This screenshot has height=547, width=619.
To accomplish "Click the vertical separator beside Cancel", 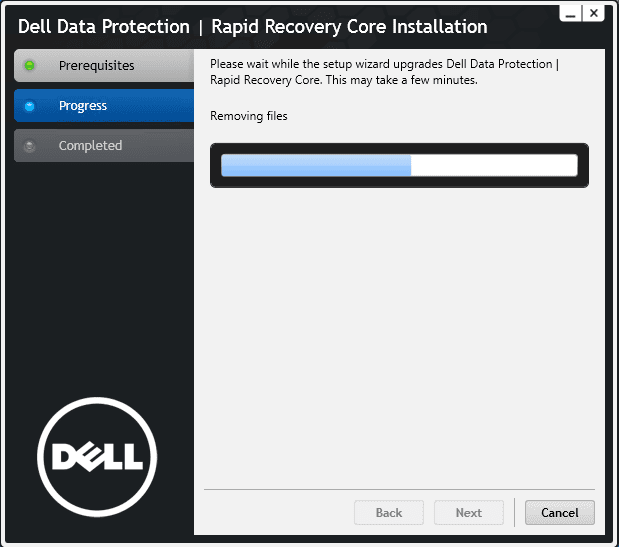I will [514, 512].
